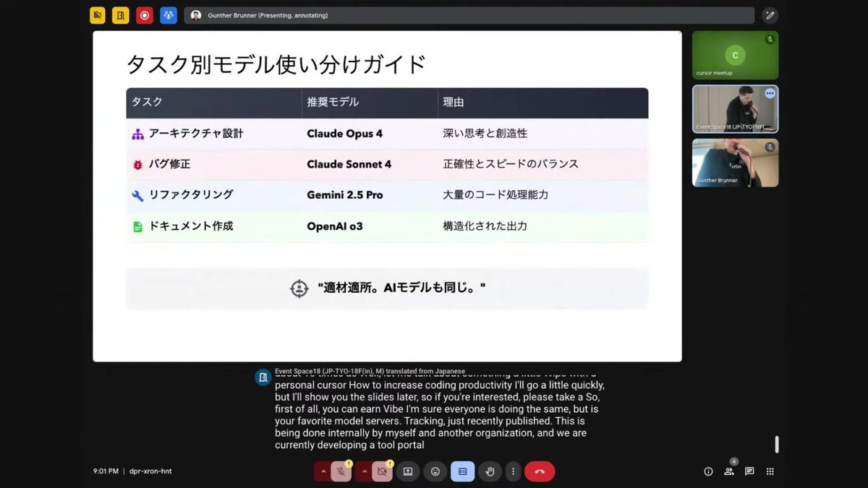This screenshot has height=488, width=868.
Task: Disable live captions
Action: [462, 471]
